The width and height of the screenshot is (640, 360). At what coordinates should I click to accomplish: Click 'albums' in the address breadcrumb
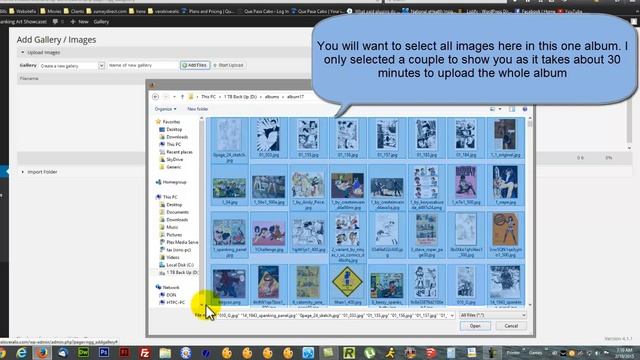[x=272, y=97]
